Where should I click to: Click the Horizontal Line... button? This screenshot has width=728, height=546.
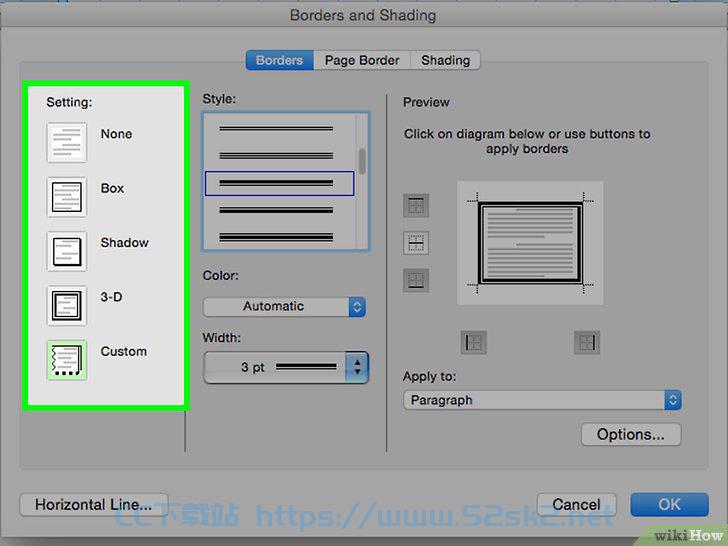pos(93,505)
